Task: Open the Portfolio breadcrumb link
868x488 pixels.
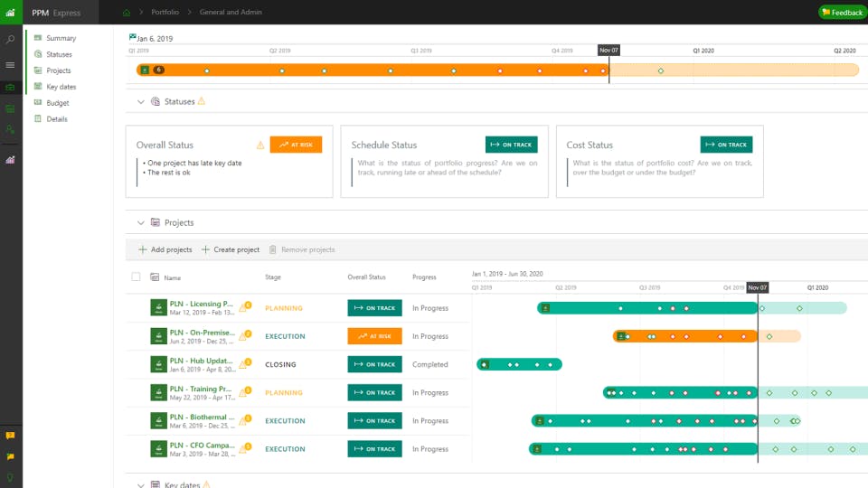Action: coord(165,12)
